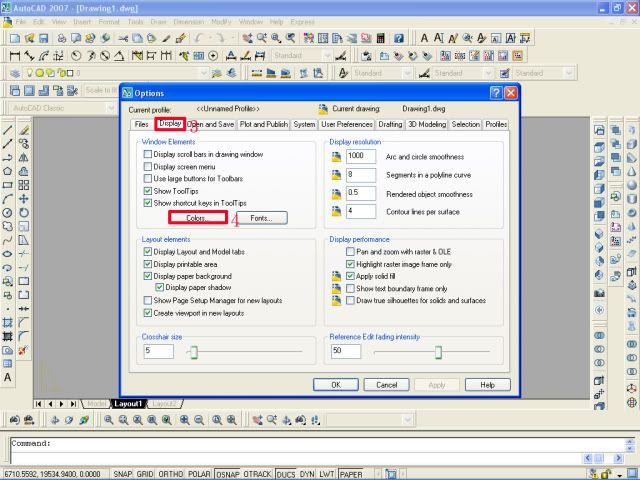Click the Colors... button
The image size is (640, 480).
point(195,217)
